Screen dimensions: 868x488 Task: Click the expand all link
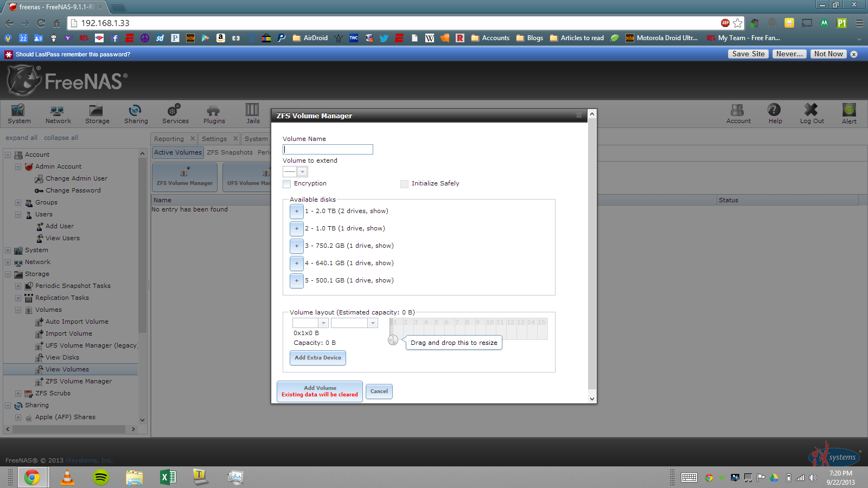(x=21, y=138)
